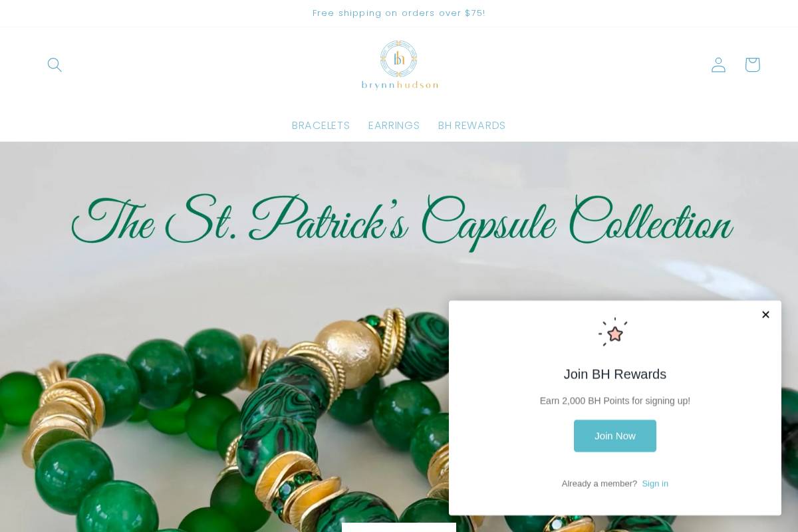798x532 pixels.
Task: Click the brynnhudson wordmark under the logo
Action: [400, 84]
